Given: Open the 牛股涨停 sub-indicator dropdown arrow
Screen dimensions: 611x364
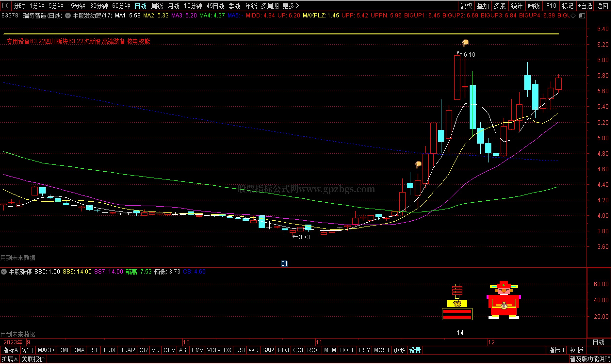Looking at the screenshot, I should [x=4, y=272].
